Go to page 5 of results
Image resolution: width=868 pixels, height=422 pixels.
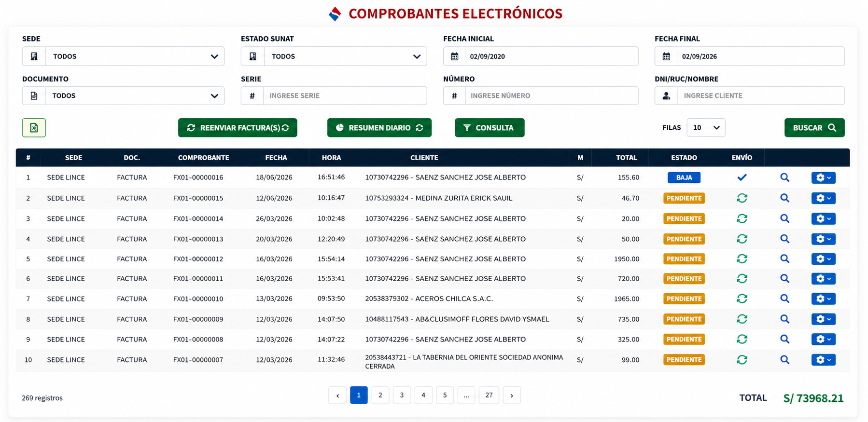tap(445, 395)
